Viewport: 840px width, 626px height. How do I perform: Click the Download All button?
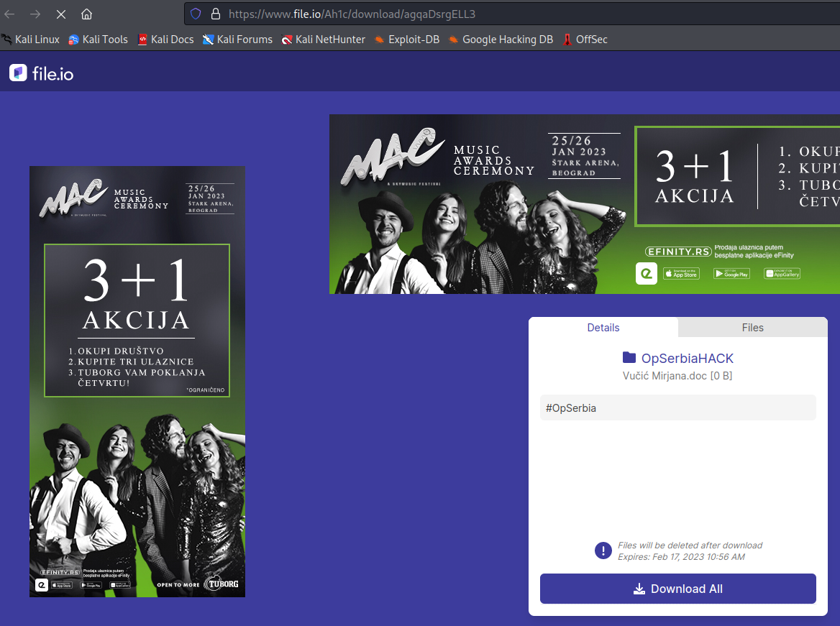click(x=678, y=589)
